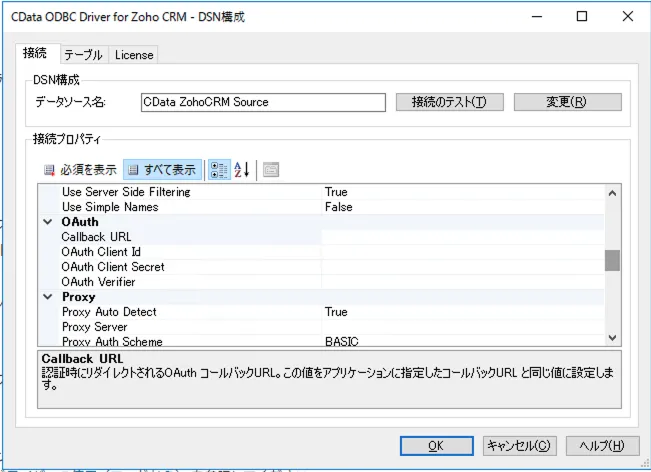The height and width of the screenshot is (472, 651).
Task: Select the 接続 tab
Action: point(34,54)
